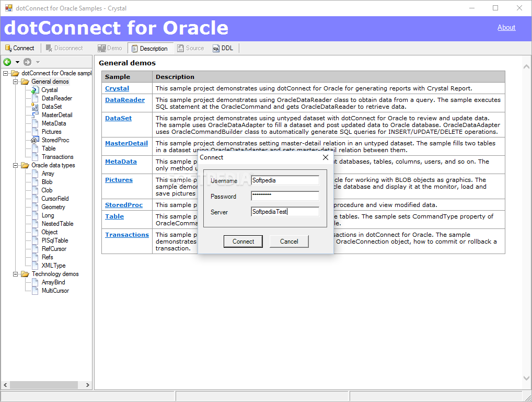Open the DataReader sample link

[125, 100]
